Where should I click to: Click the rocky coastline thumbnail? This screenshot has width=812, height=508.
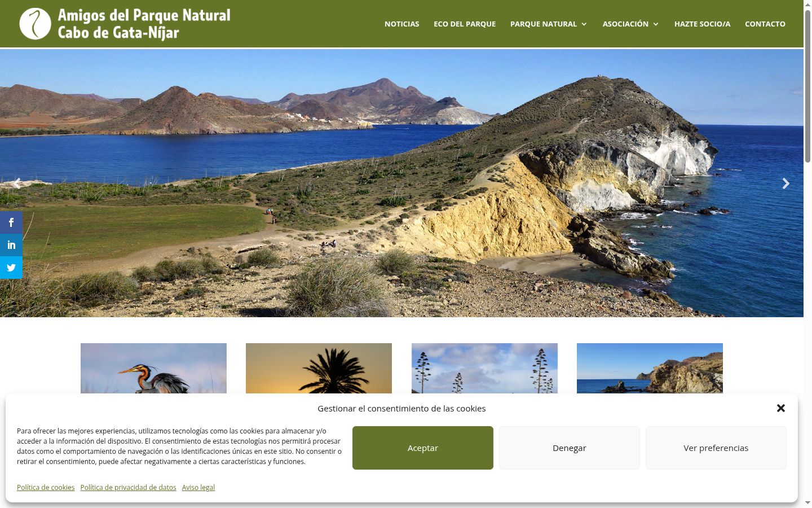(x=650, y=368)
